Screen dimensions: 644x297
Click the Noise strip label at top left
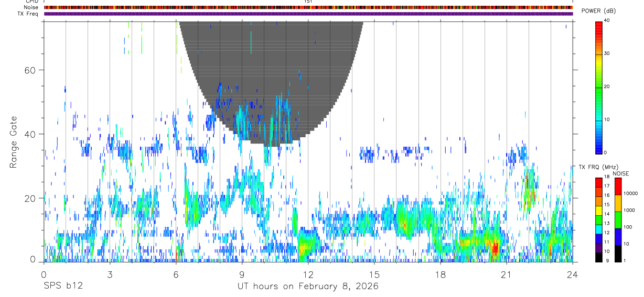31,8
